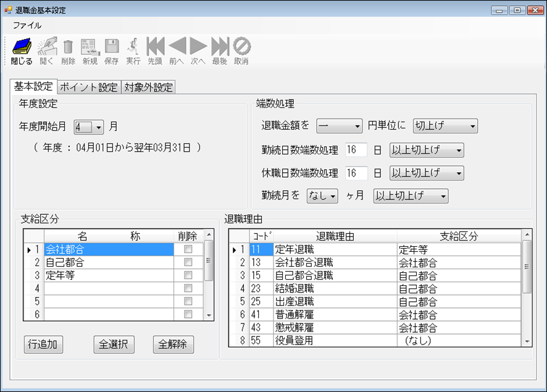Click the 取消 (cancel) icon
Image resolution: width=547 pixels, height=392 pixels.
pyautogui.click(x=241, y=48)
